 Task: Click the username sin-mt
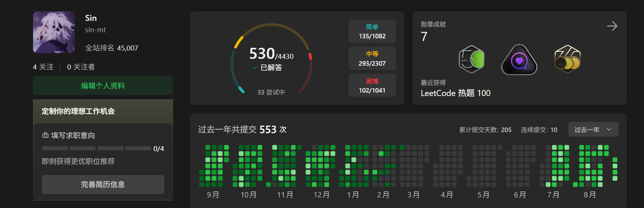(95, 30)
